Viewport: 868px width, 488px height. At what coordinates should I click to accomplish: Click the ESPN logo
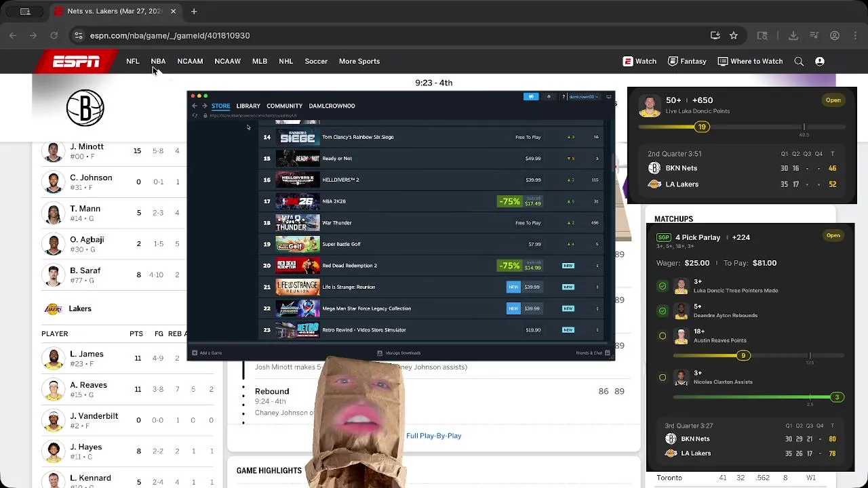[x=77, y=62]
